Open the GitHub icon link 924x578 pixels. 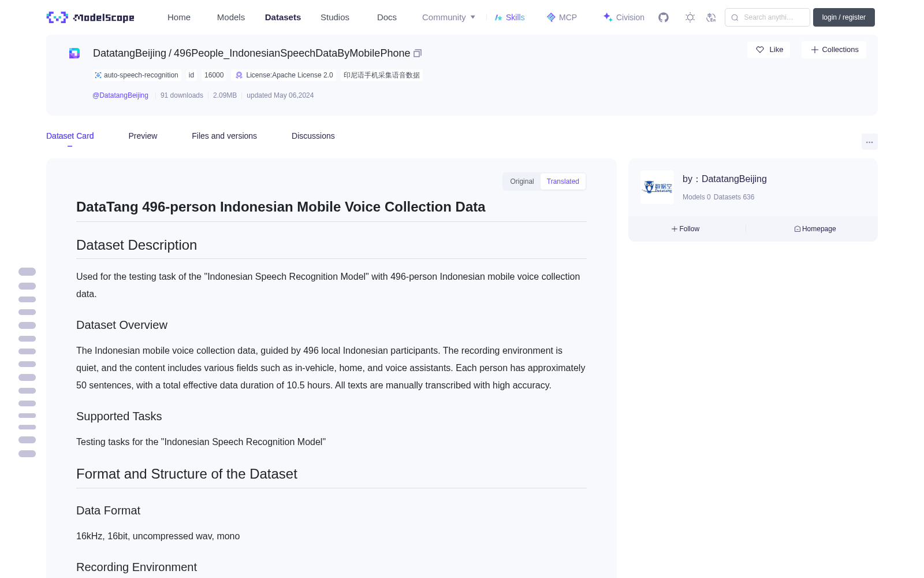[664, 17]
